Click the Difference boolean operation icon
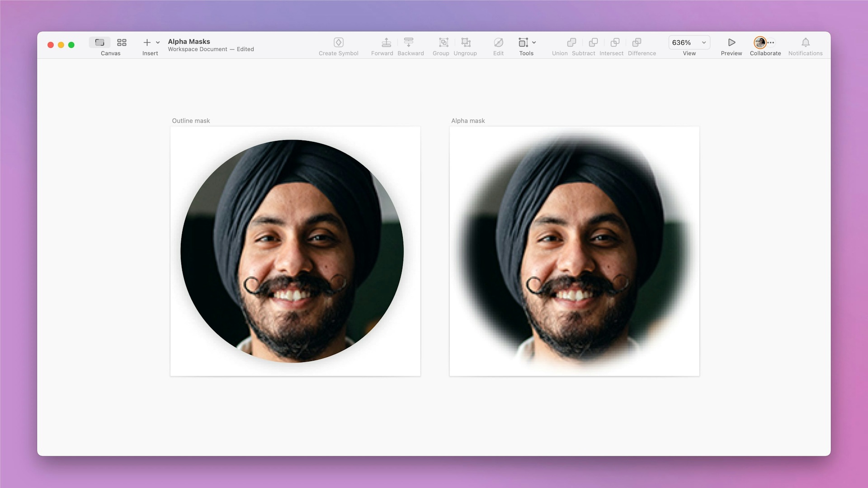Screen dimensions: 868x488 [x=637, y=43]
